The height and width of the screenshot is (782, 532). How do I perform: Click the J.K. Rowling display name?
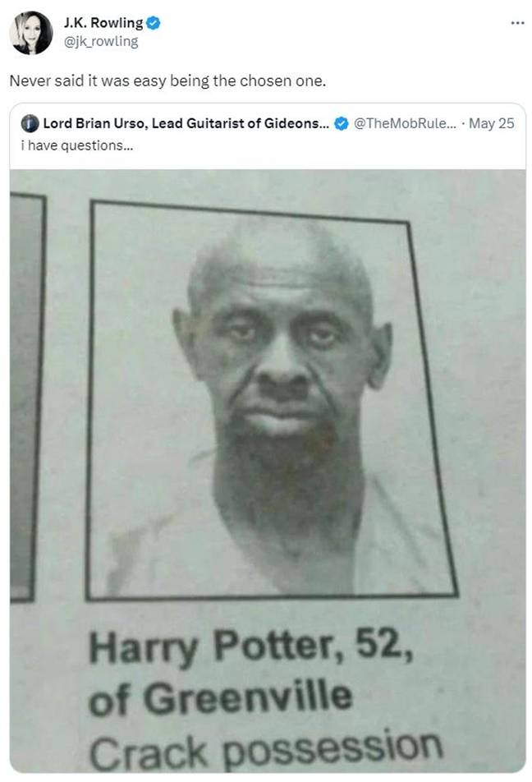pyautogui.click(x=103, y=23)
